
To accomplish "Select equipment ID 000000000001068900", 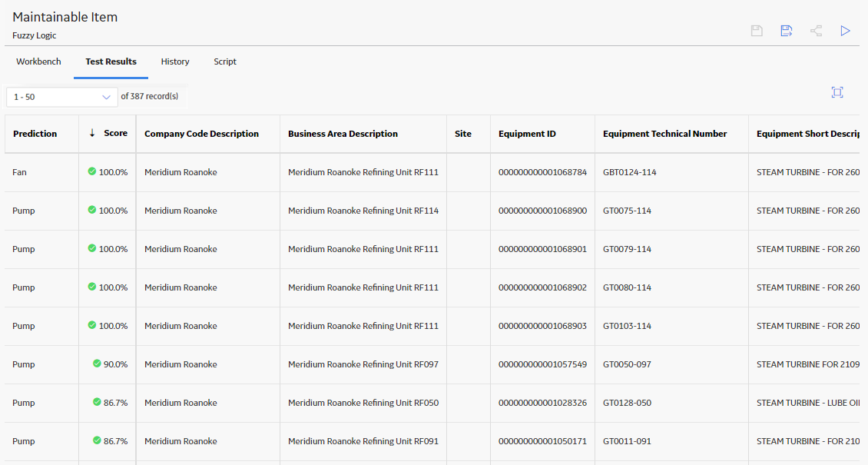I will click(542, 211).
